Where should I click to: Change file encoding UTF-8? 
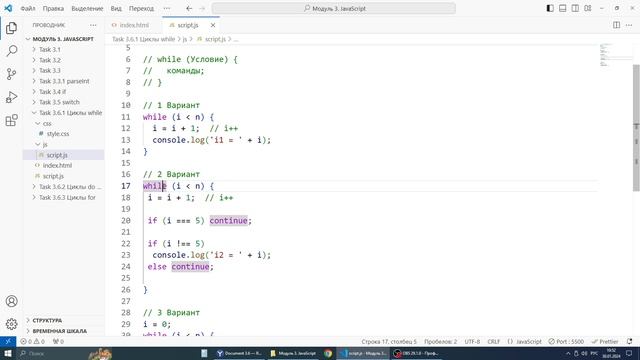click(472, 342)
